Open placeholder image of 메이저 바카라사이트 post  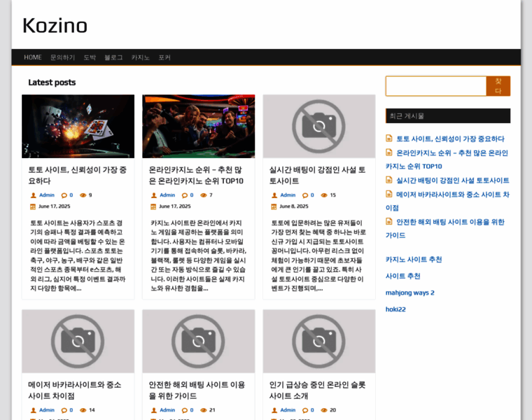[x=78, y=342]
